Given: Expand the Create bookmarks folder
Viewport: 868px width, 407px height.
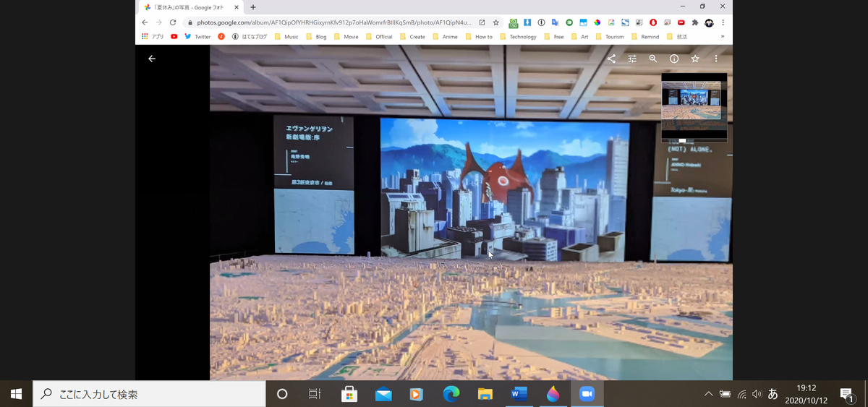Looking at the screenshot, I should (x=412, y=36).
